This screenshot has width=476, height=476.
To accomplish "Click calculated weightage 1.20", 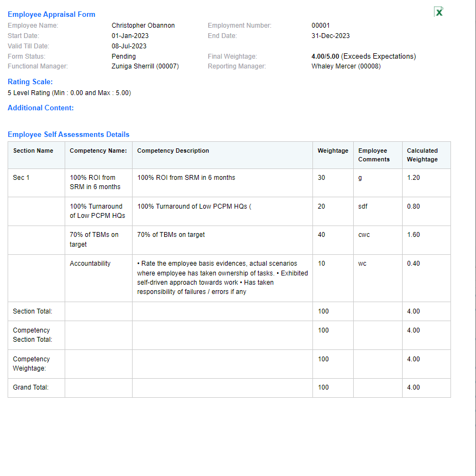I will (413, 178).
